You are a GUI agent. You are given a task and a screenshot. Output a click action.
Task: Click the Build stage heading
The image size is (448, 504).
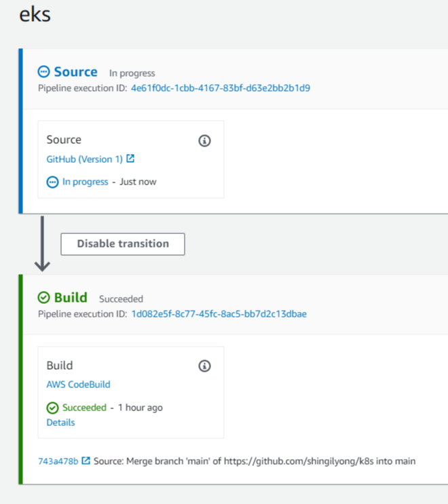click(71, 297)
